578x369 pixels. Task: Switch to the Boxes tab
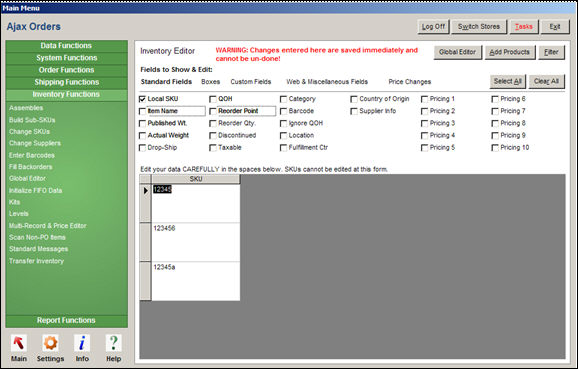point(210,82)
